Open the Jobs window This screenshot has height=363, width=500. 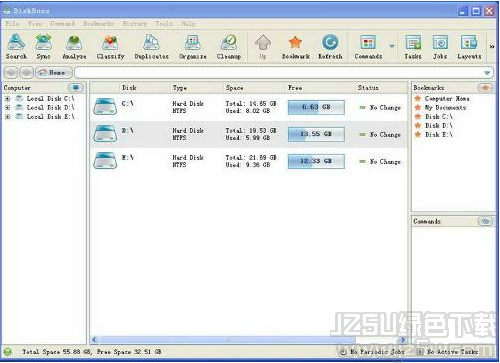(x=440, y=47)
